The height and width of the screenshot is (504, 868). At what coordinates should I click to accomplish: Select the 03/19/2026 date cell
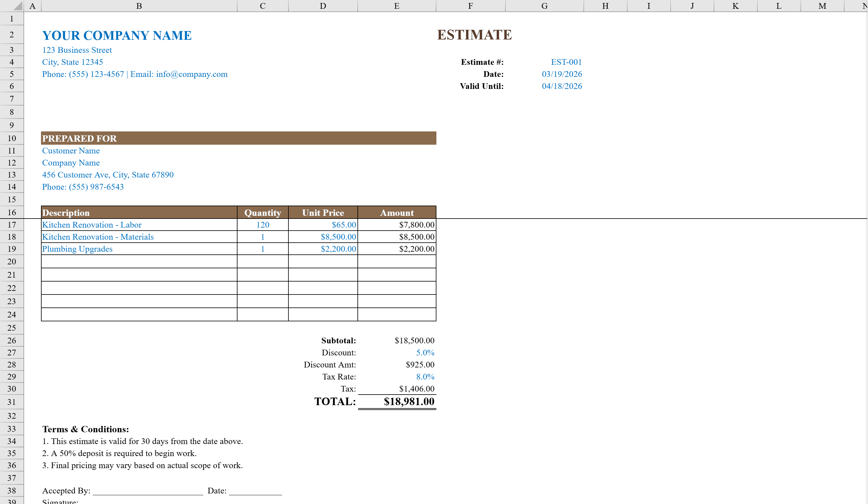click(x=561, y=74)
